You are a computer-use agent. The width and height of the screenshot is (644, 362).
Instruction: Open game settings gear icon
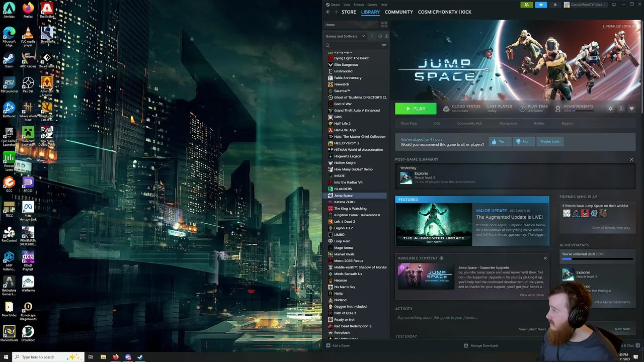pos(611,109)
